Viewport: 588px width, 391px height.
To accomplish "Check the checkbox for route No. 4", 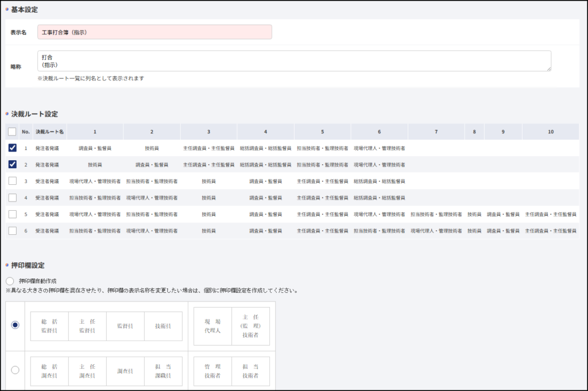I will point(13,197).
